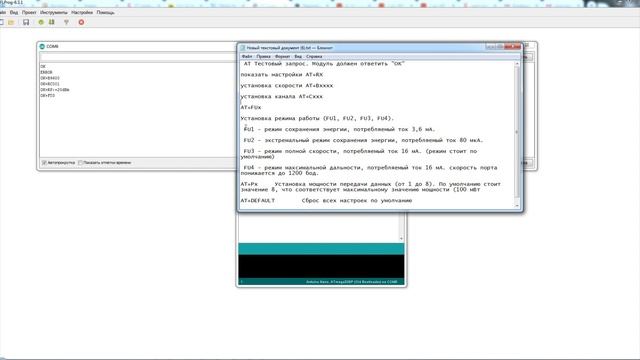Open the Инструменты menu
The height and width of the screenshot is (360, 640).
[54, 13]
